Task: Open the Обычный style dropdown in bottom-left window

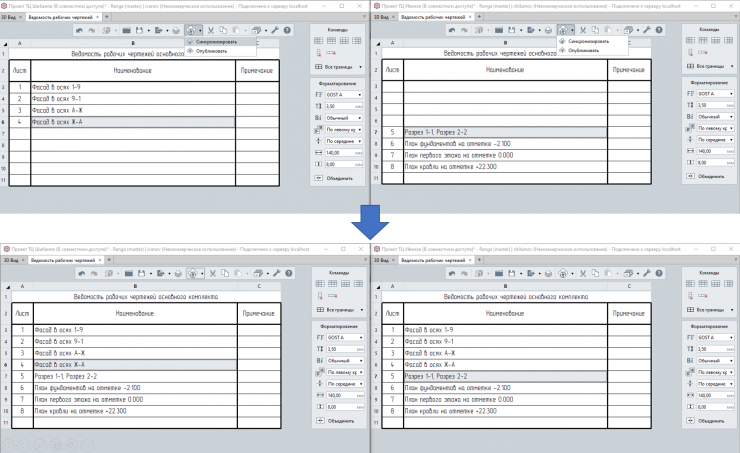Action: click(x=342, y=359)
